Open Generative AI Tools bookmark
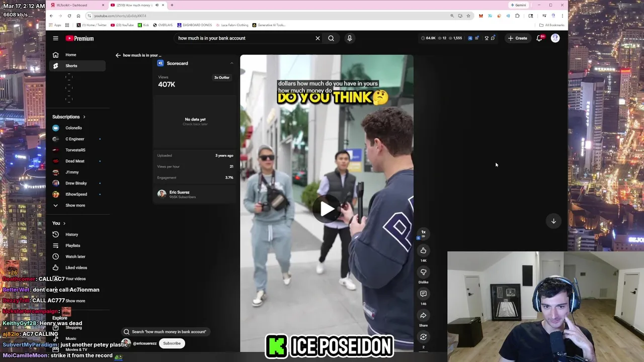644x362 pixels. pyautogui.click(x=269, y=25)
